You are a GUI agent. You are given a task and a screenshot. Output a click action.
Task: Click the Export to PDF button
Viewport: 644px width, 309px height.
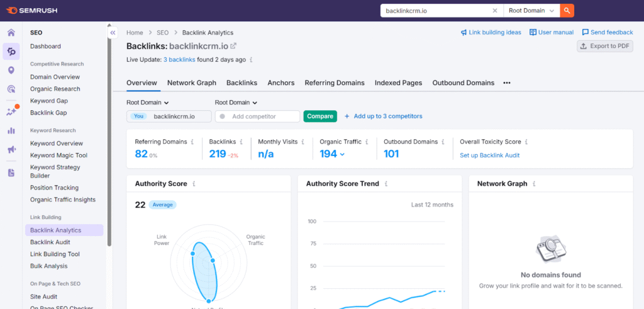(x=604, y=47)
